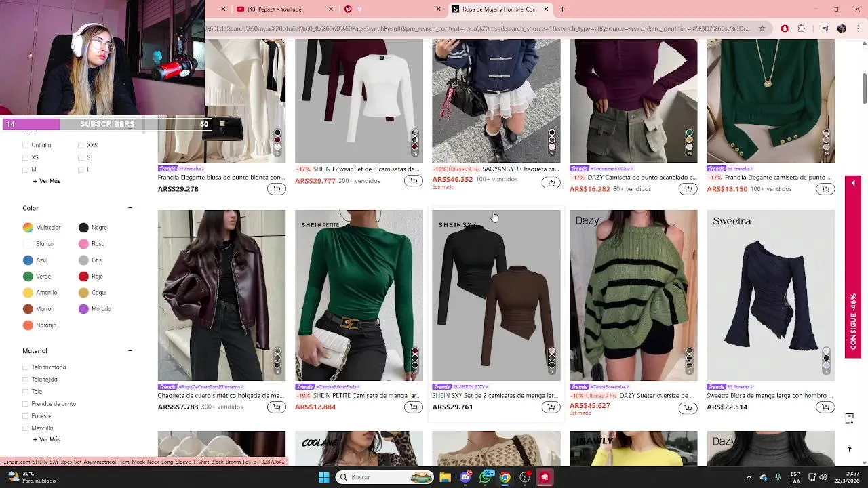Viewport: 868px width, 488px height.
Task: Open File Explorer from the taskbar
Action: [446, 477]
